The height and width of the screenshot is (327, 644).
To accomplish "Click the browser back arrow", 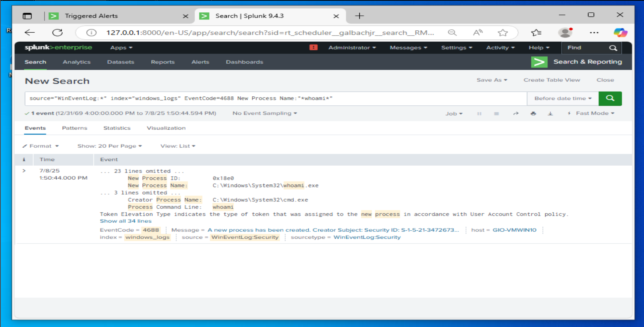I will tap(30, 33).
